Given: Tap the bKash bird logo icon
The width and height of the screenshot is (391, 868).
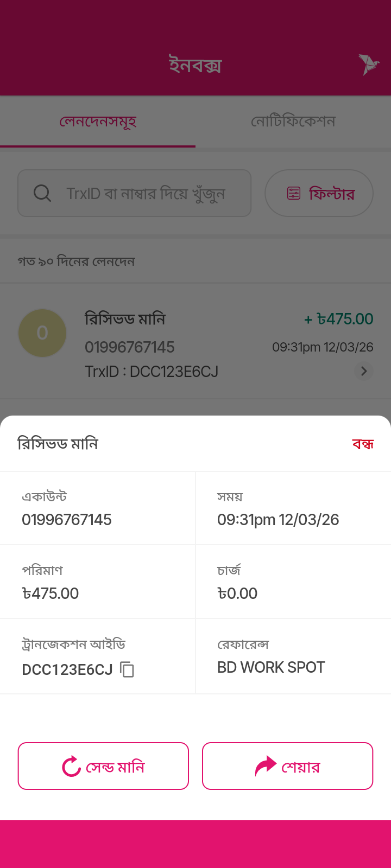Looking at the screenshot, I should pos(368,65).
